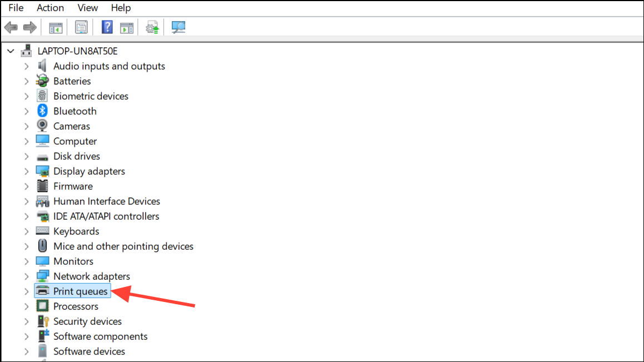Expand the Bluetooth category chevron
The height and width of the screenshot is (362, 644).
tap(26, 111)
